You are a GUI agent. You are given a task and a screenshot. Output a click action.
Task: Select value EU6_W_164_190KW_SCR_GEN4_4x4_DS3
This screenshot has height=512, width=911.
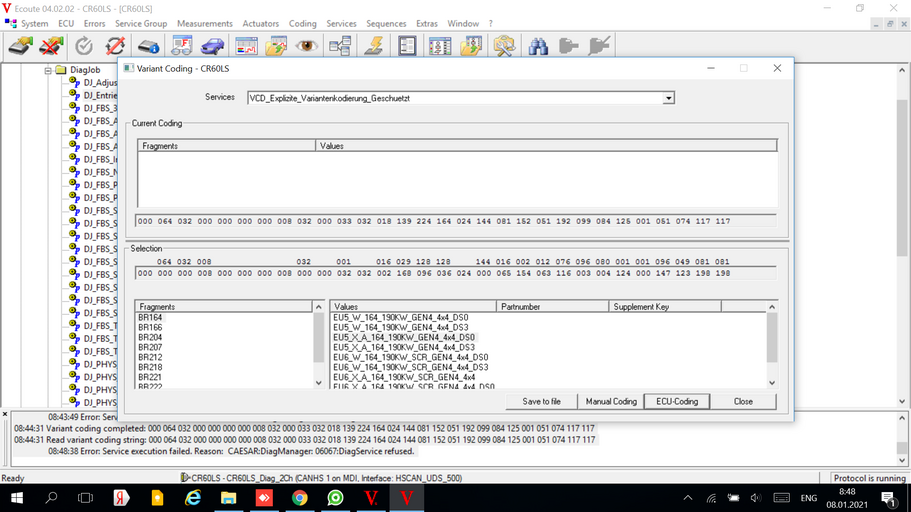click(x=411, y=367)
